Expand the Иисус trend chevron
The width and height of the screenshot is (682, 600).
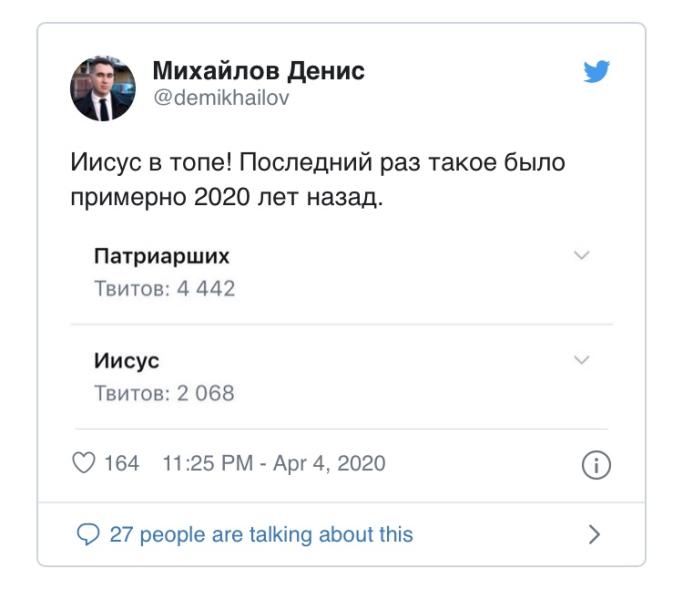(582, 360)
